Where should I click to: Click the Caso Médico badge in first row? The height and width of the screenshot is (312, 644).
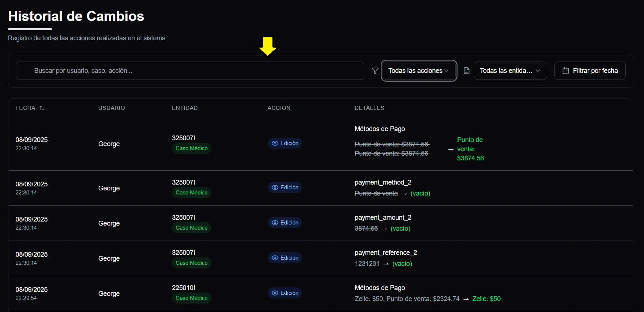coord(191,148)
